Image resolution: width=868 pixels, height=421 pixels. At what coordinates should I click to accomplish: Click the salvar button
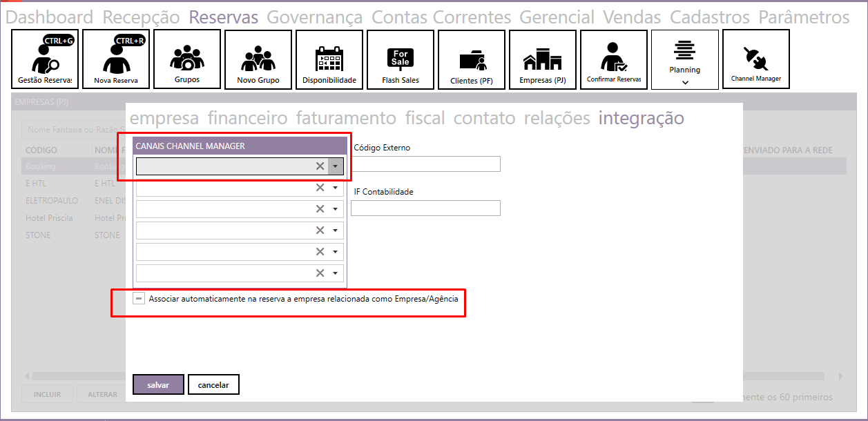click(x=158, y=384)
